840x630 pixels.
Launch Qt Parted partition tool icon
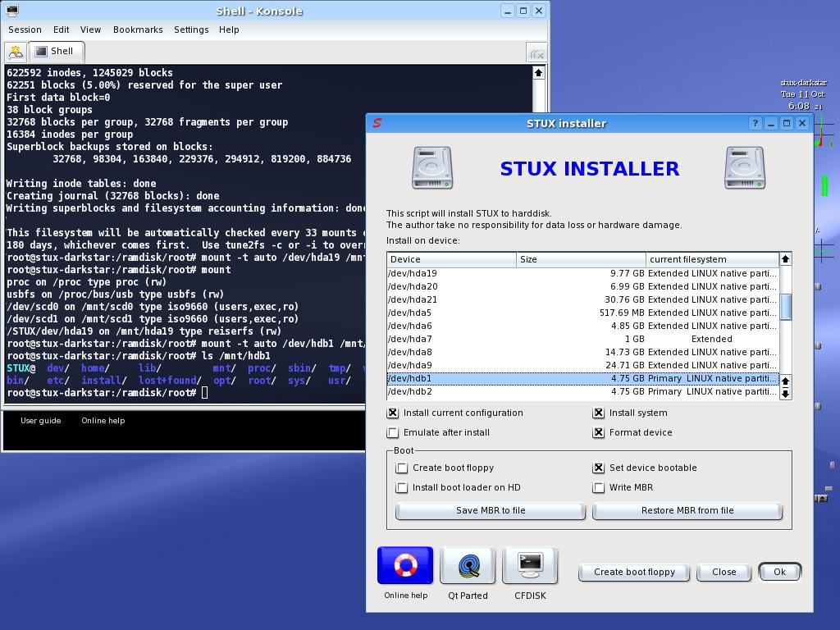[x=468, y=565]
